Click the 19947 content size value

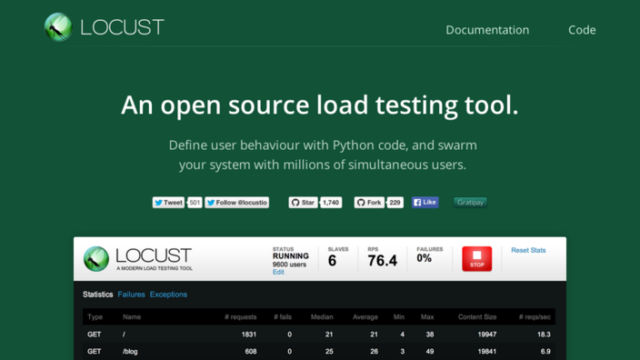coord(487,334)
